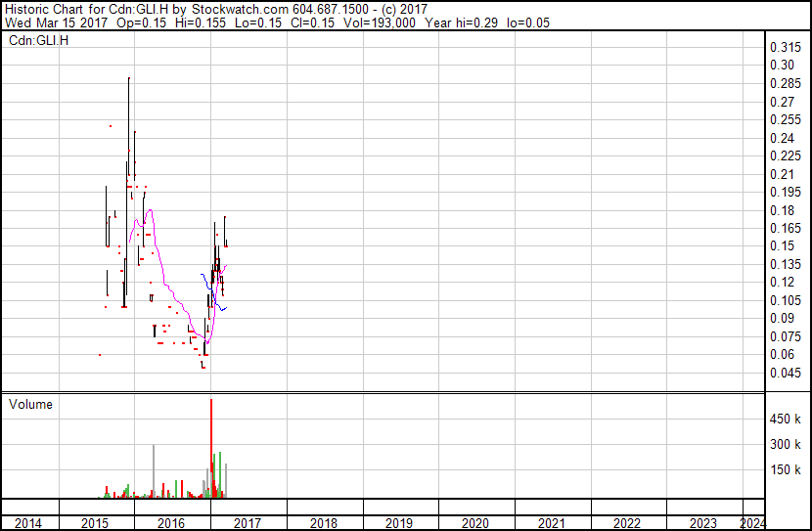The image size is (812, 531).
Task: Click the 0.045 price axis label
Action: pyautogui.click(x=786, y=373)
